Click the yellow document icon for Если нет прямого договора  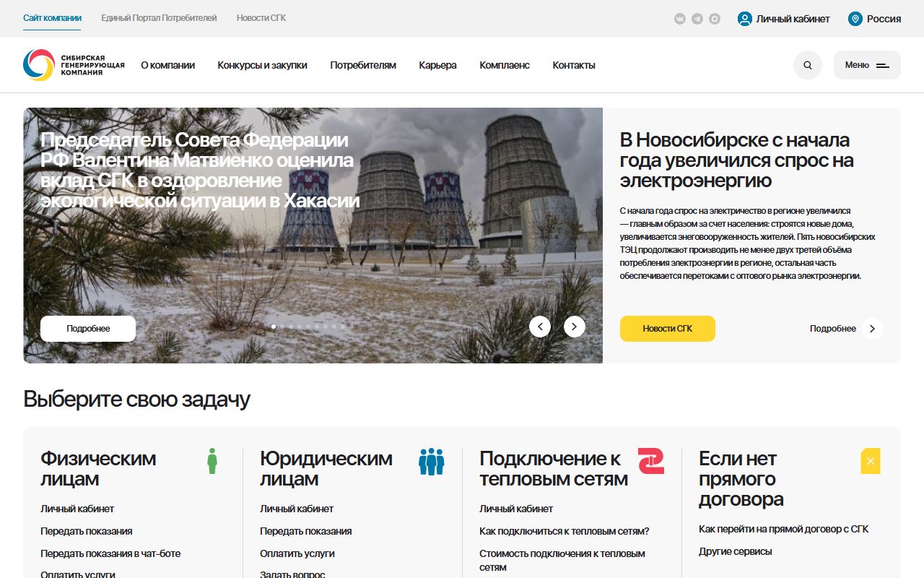(x=871, y=461)
